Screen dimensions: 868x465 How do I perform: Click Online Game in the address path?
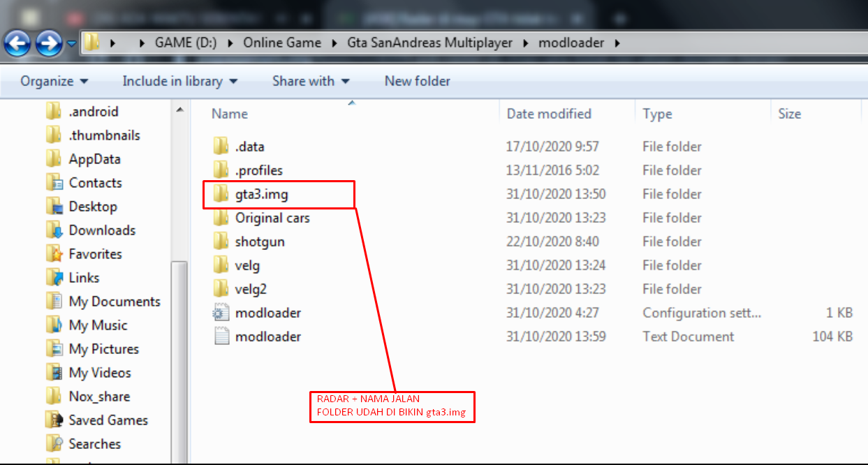(x=282, y=43)
